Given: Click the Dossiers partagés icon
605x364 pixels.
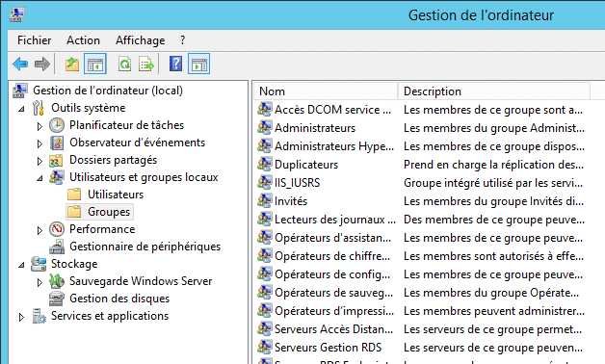Looking at the screenshot, I should [x=56, y=161].
